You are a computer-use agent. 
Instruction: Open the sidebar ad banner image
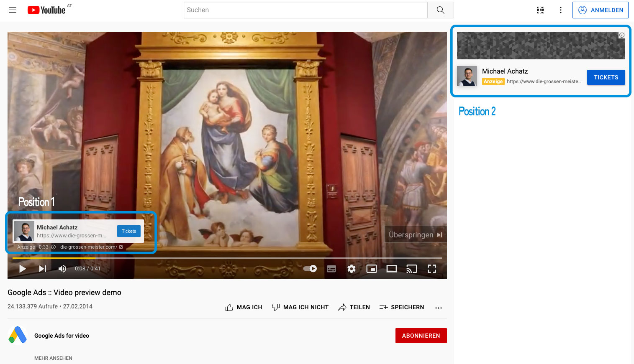click(541, 46)
